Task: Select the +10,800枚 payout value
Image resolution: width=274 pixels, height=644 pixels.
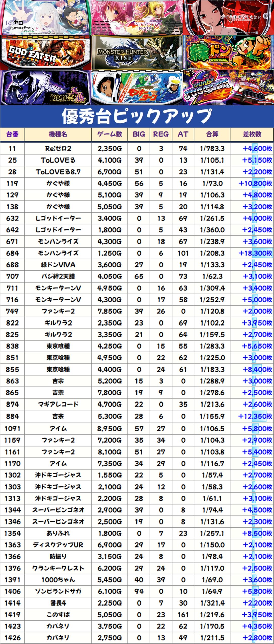Action: pos(255,183)
